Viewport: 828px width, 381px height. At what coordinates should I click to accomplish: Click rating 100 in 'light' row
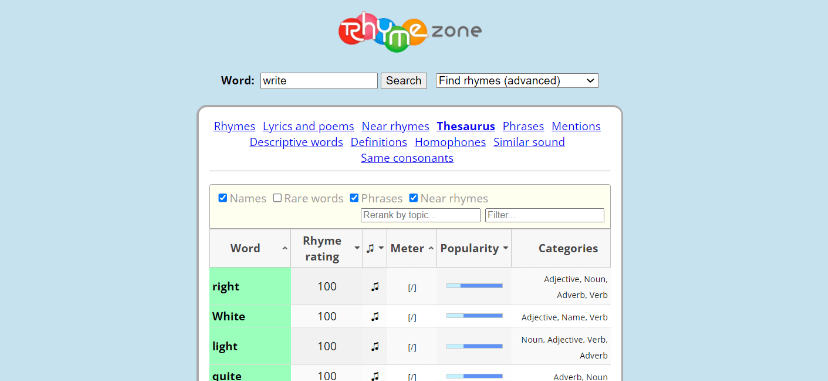[x=327, y=346]
